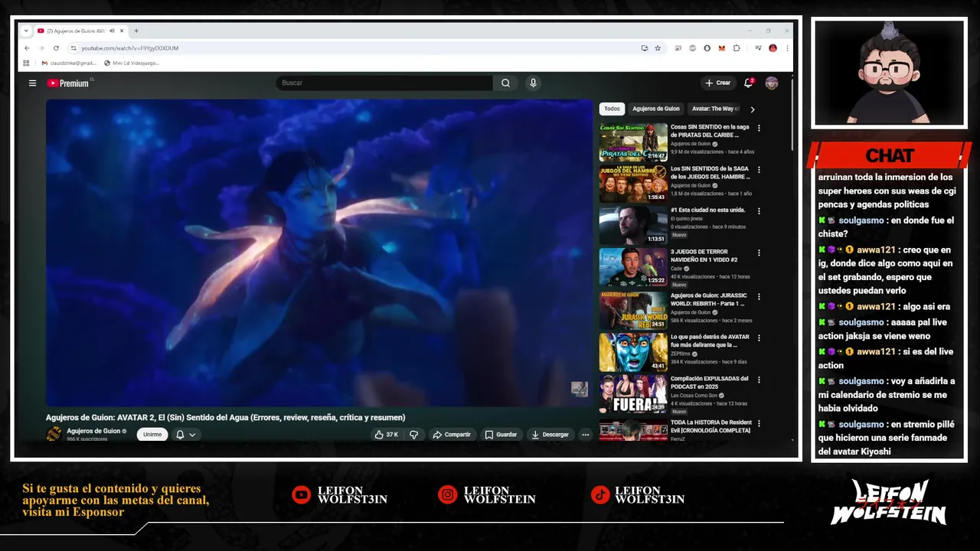The width and height of the screenshot is (980, 551).
Task: Reload the page in Chrome
Action: [x=56, y=48]
